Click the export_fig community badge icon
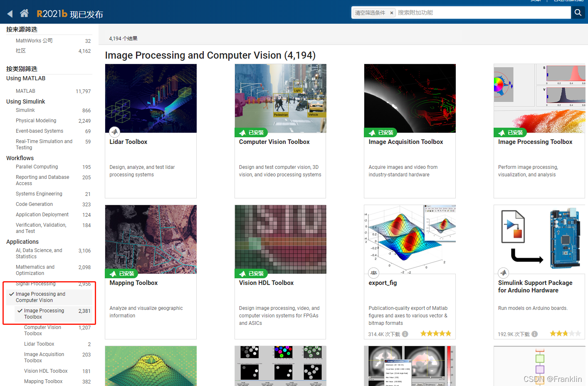 (374, 273)
